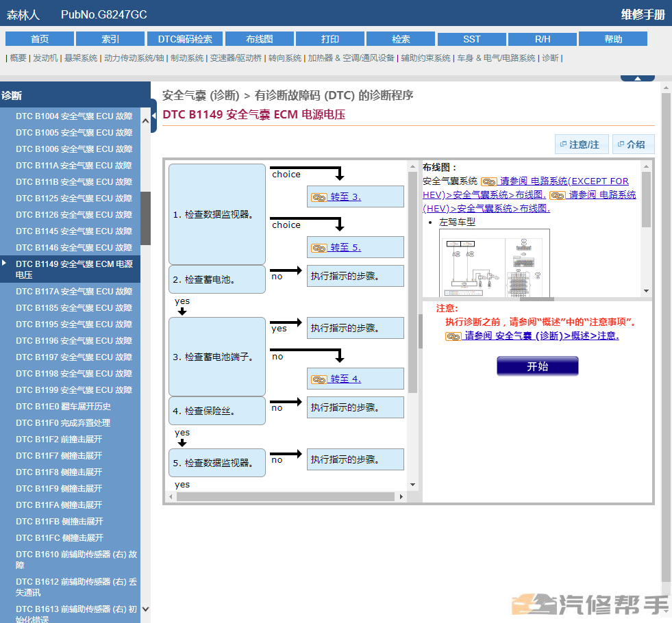Image resolution: width=672 pixels, height=623 pixels.
Task: Follow the 转至 4. link
Action: click(x=345, y=379)
